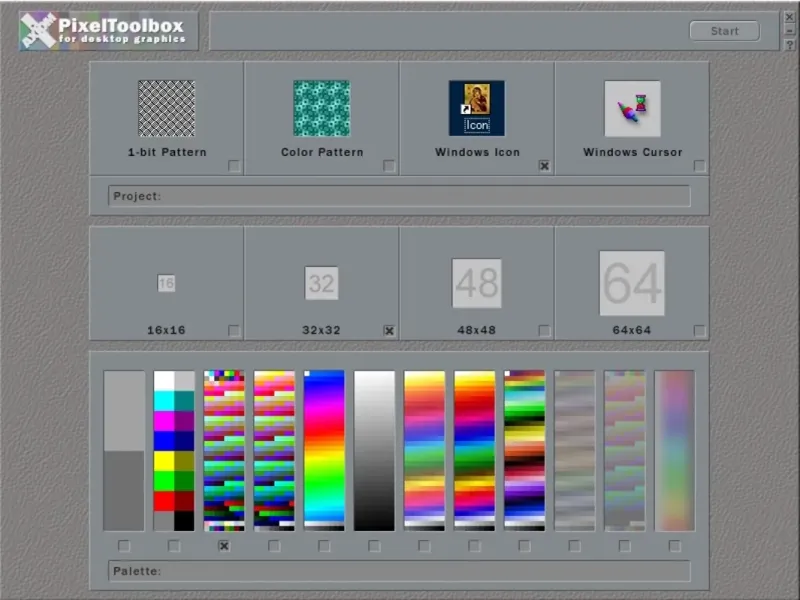Select the last faded pastel gradient palette

[674, 451]
